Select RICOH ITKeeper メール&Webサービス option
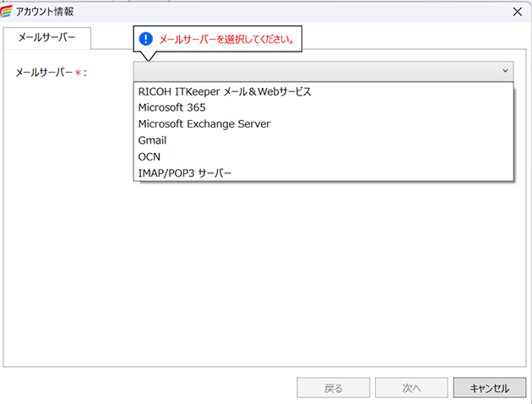This screenshot has width=532, height=404. 225,92
